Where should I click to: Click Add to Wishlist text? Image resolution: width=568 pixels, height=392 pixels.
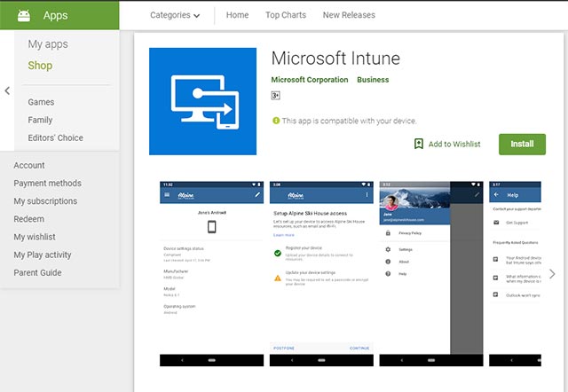[x=454, y=144]
